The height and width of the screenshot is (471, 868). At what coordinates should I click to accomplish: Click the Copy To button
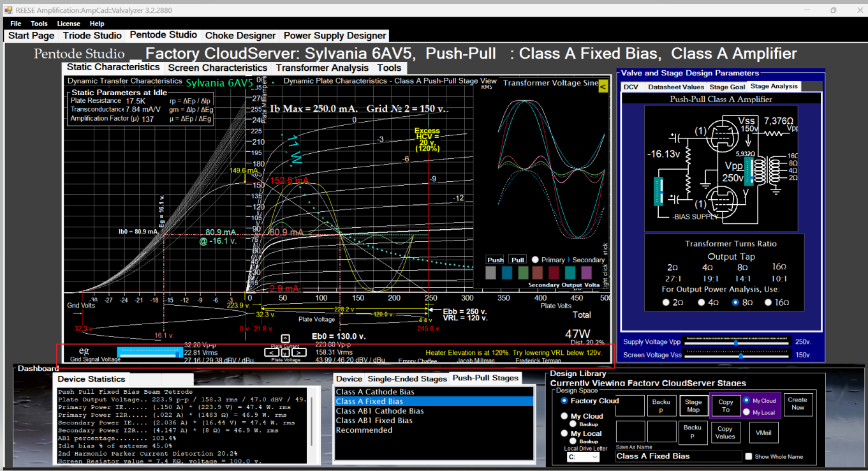point(725,406)
